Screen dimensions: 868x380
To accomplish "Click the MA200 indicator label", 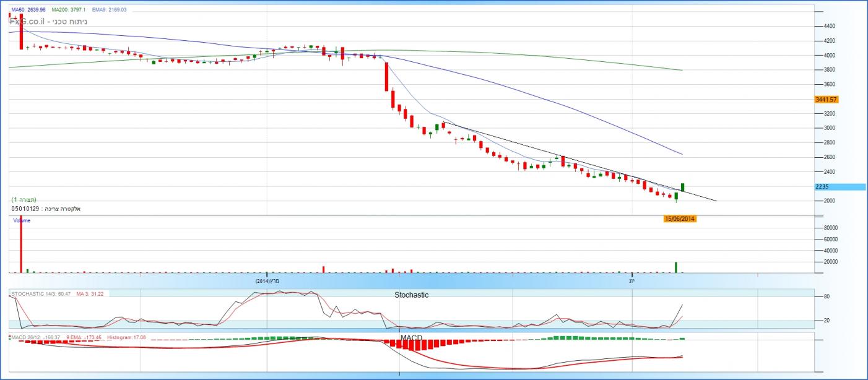I will (68, 10).
